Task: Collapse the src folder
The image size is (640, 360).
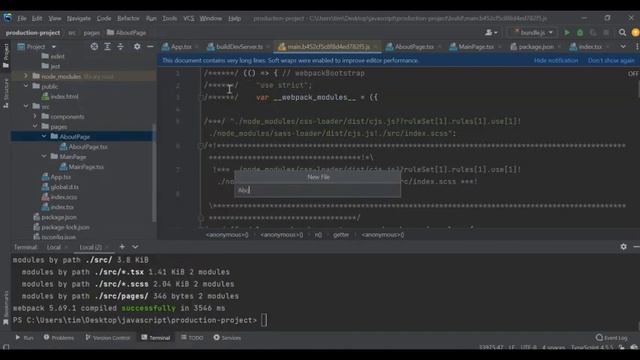Action: (26, 106)
